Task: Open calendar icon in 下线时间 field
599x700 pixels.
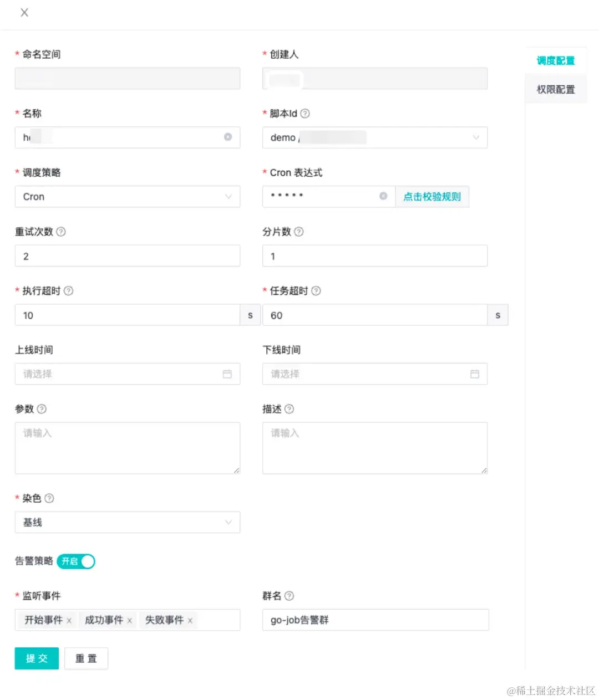Action: coord(475,374)
